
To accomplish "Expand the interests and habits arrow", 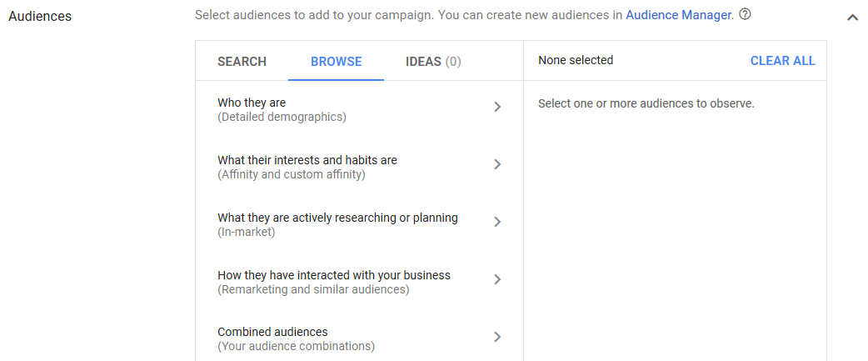I will 497,164.
